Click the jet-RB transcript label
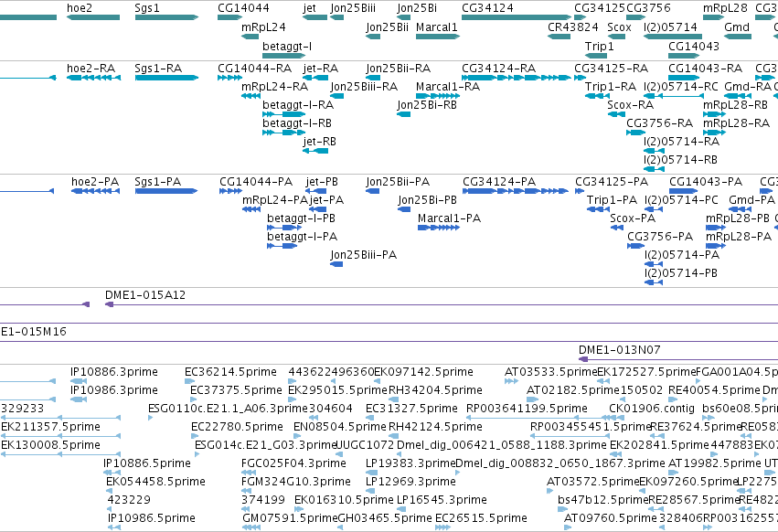778x532 pixels. click(320, 142)
